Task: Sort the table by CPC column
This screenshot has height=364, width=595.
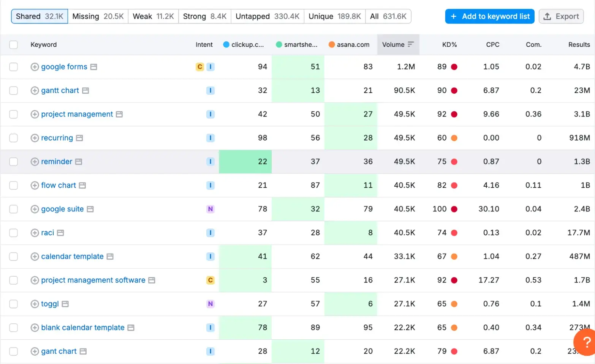Action: pos(492,44)
